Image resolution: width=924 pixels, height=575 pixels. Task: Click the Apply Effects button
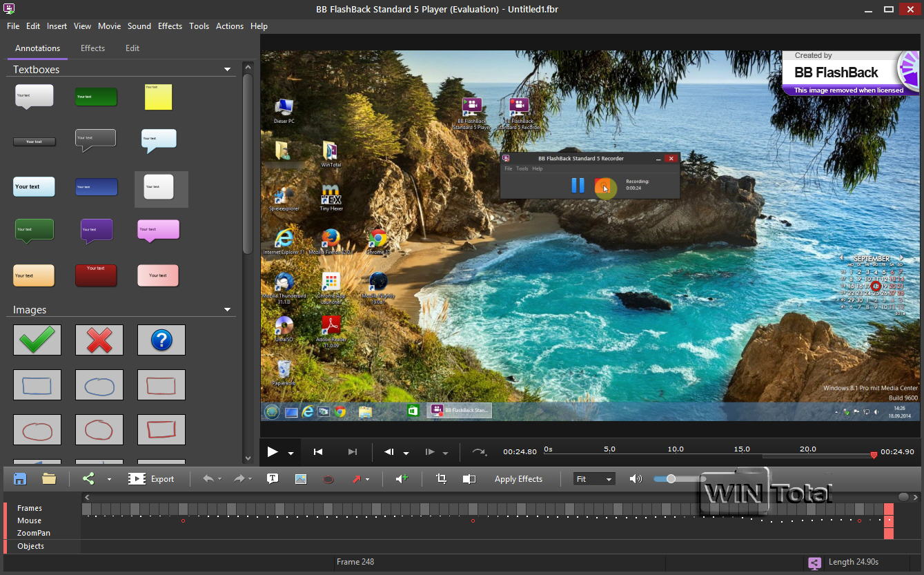coord(518,479)
